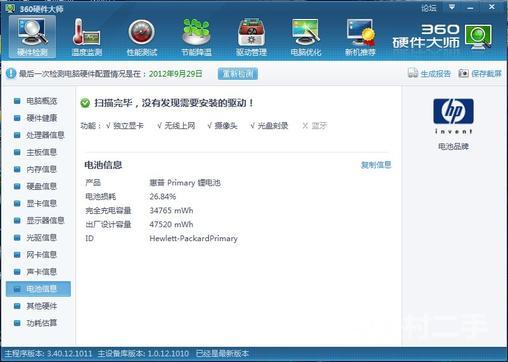Viewport: 508px width, 362px height.
Task: Click the 电池信息 section heading
Action: click(103, 165)
